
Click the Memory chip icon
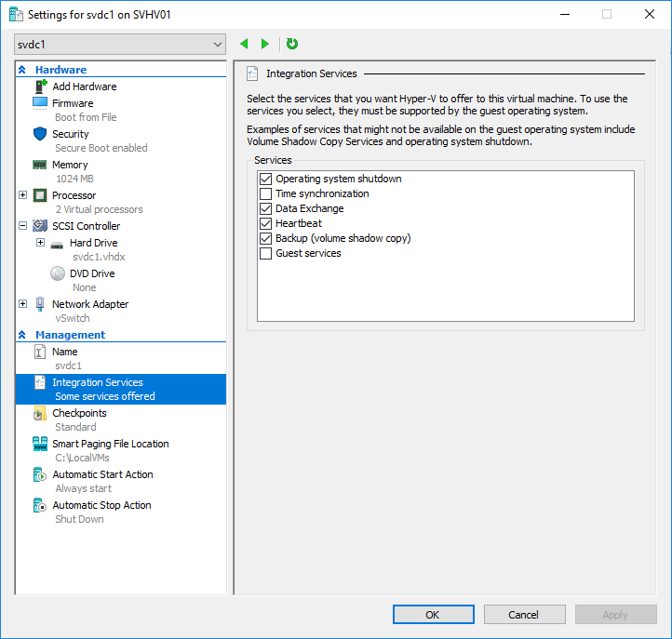click(40, 165)
